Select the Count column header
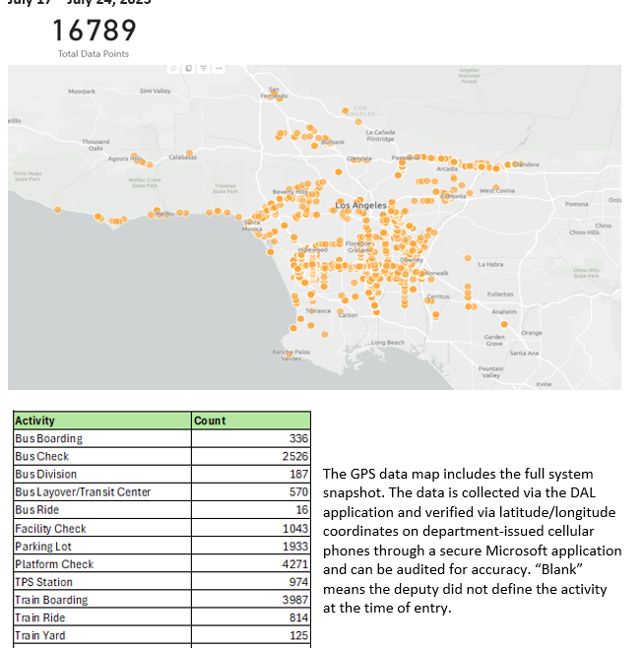 [x=210, y=421]
